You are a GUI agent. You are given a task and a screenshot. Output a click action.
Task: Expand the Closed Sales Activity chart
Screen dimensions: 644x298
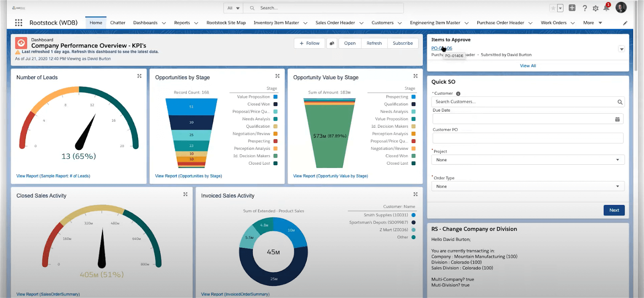(185, 194)
